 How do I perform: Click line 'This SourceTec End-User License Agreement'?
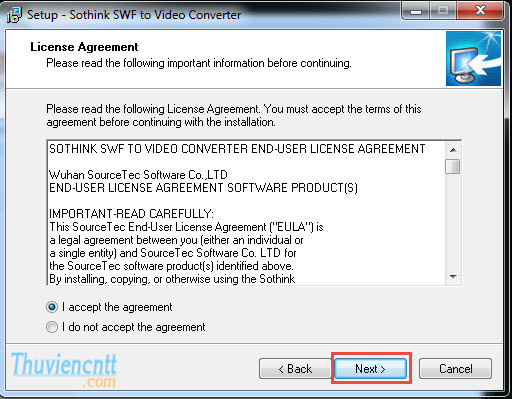(x=186, y=227)
